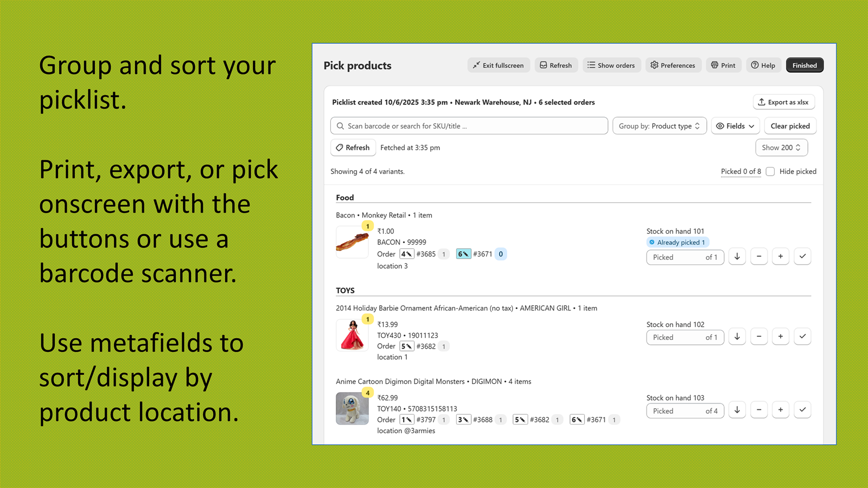868x488 pixels.
Task: Exit fullscreen mode
Action: (x=499, y=65)
